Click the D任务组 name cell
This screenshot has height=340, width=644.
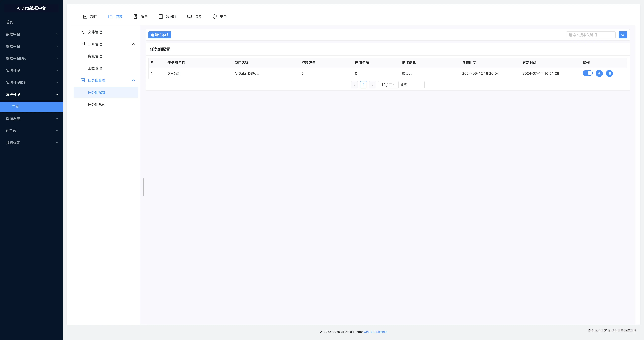tap(174, 73)
